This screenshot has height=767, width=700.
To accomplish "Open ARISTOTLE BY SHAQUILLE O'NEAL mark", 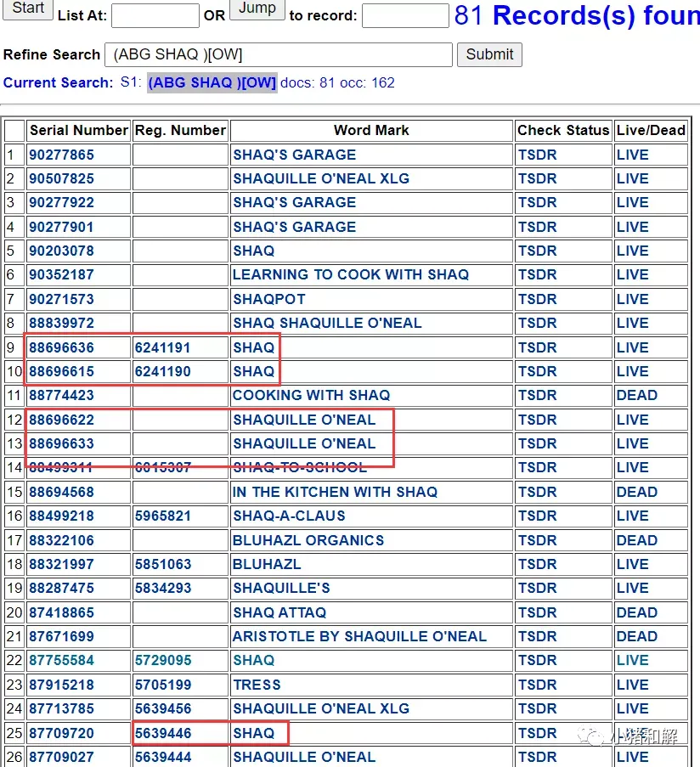I will 359,636.
